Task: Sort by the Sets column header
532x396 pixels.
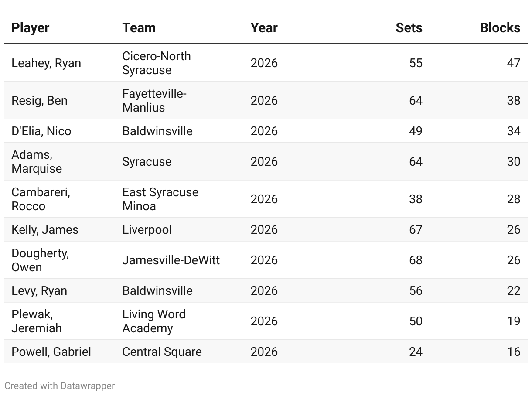Action: click(x=409, y=28)
